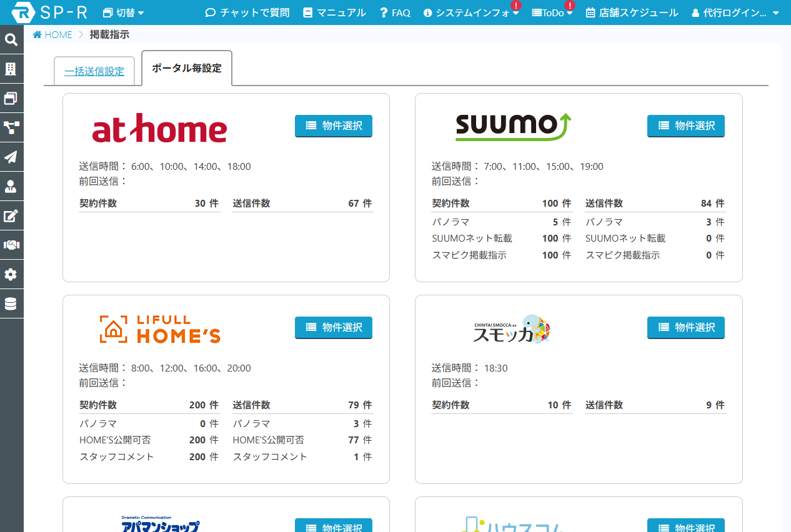
Task: Click 物件選択 button for at home
Action: [334, 126]
